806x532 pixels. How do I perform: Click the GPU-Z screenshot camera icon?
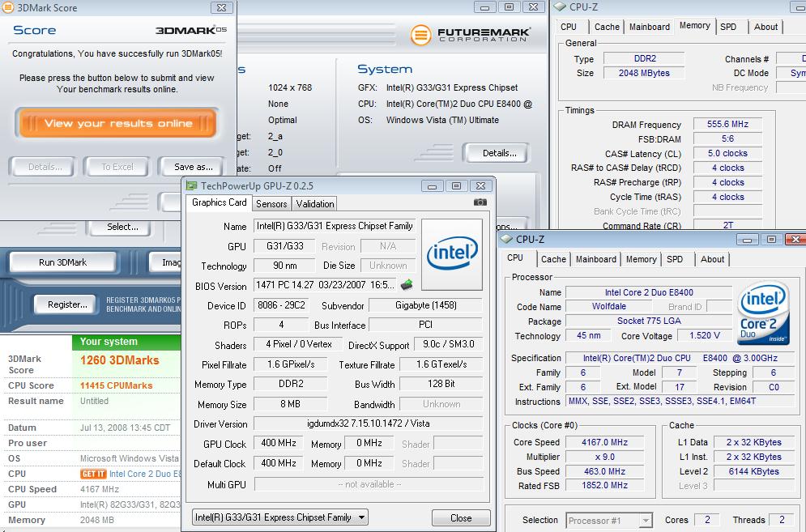tap(480, 202)
